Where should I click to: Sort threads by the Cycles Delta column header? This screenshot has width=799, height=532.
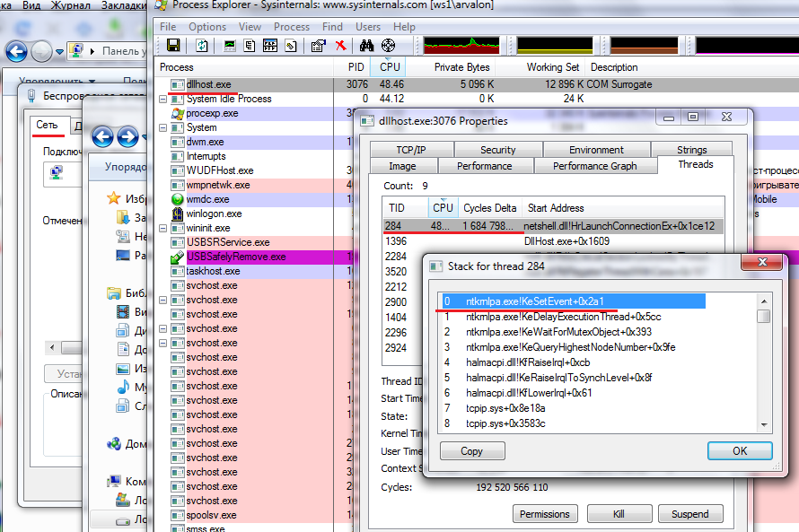[489, 208]
